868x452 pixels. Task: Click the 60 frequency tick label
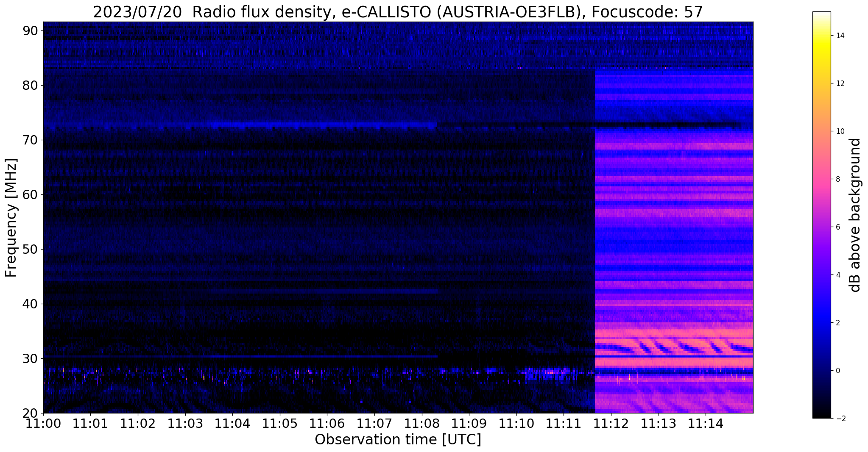pyautogui.click(x=30, y=194)
